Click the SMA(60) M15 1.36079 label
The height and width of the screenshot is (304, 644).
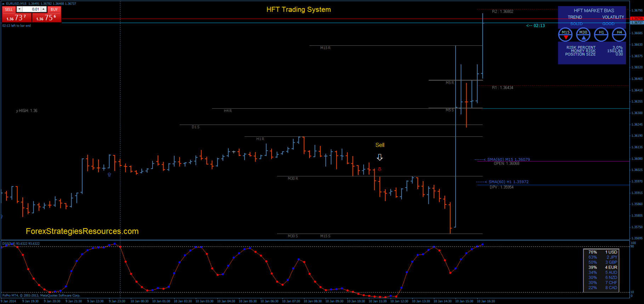[508, 159]
